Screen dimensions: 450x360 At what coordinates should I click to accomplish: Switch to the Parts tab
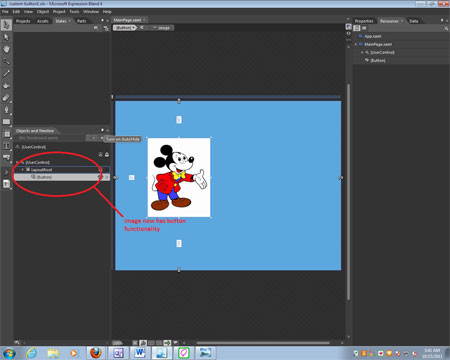click(81, 21)
